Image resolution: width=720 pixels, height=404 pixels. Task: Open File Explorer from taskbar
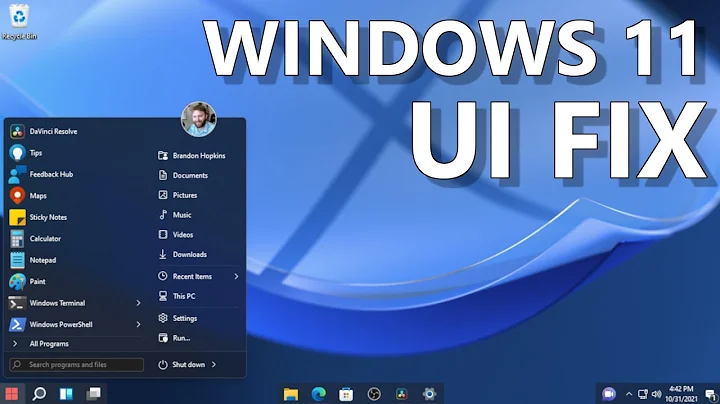(291, 394)
